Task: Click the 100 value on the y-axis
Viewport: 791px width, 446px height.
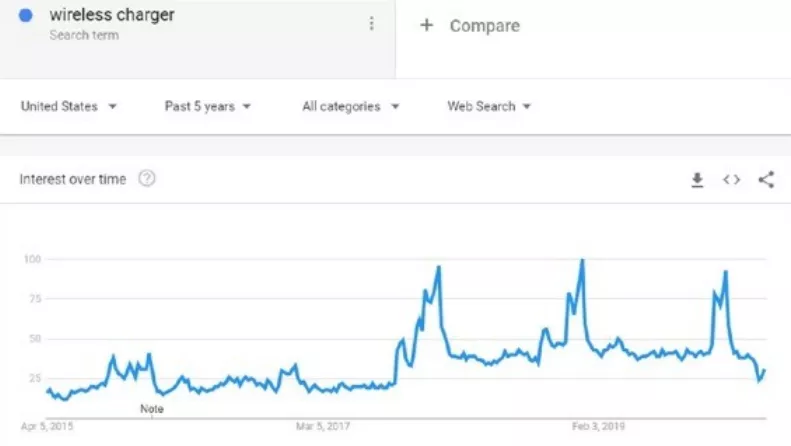Action: click(x=32, y=260)
